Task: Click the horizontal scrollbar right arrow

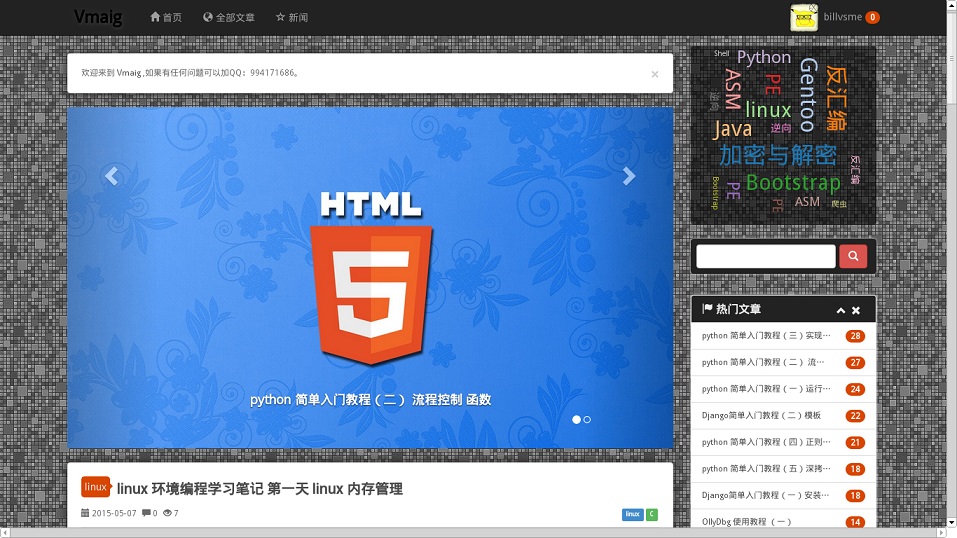Action: [941, 533]
